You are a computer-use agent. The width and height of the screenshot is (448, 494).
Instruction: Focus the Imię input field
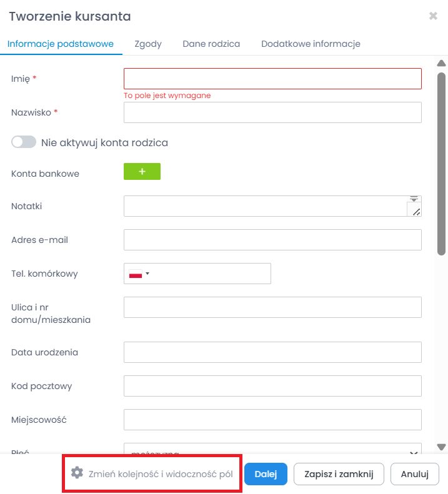coord(272,79)
